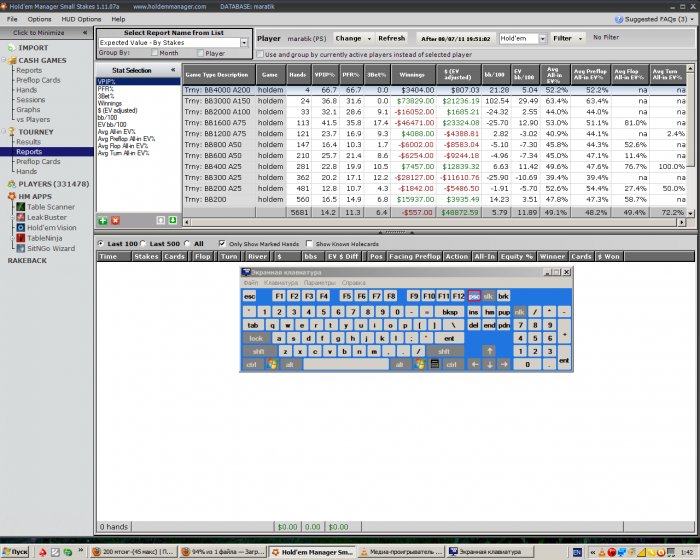Open the Filter dropdown arrow
Image resolution: width=700 pixels, height=560 pixels.
click(x=580, y=38)
